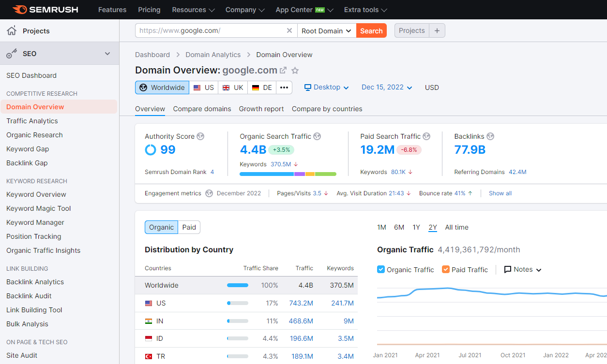The width and height of the screenshot is (607, 364).
Task: Open the Desktop device dropdown
Action: (326, 87)
